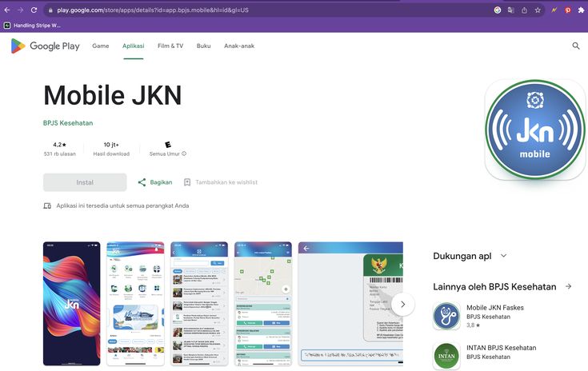
Task: Open the BPJS Kesehatan developer link
Action: pyautogui.click(x=68, y=123)
